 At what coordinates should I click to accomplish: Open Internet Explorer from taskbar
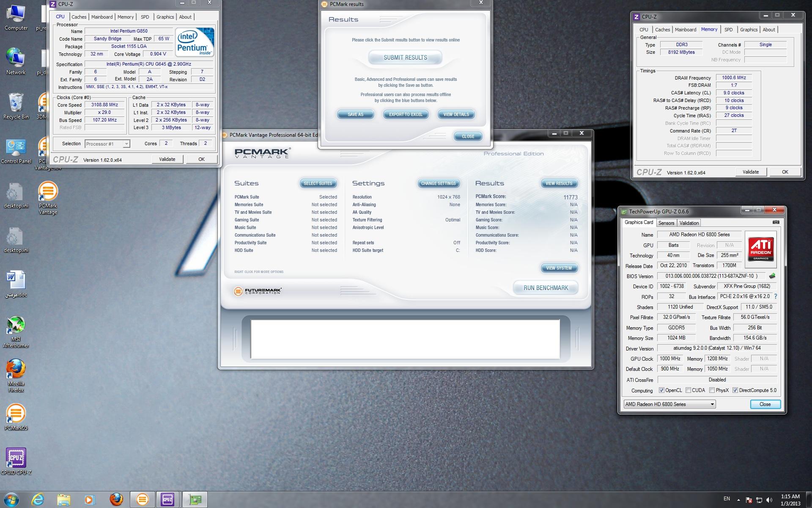click(x=38, y=500)
